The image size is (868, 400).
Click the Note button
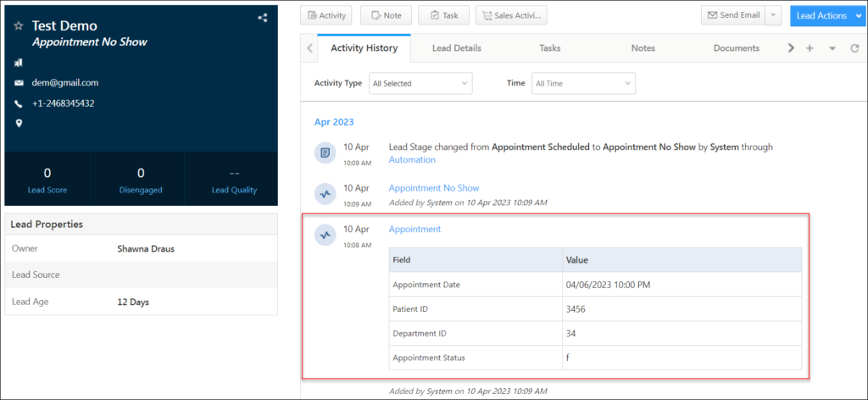point(387,15)
